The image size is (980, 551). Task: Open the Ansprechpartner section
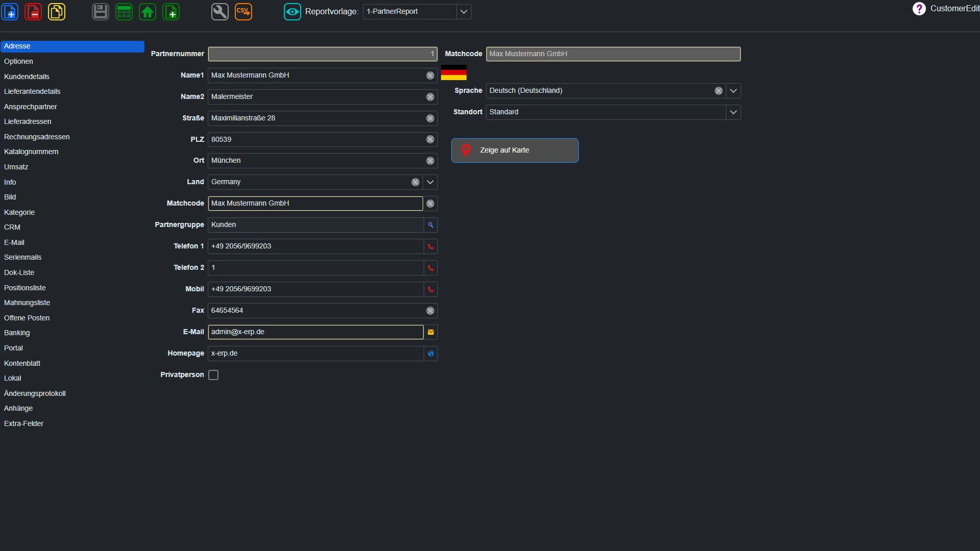(31, 107)
